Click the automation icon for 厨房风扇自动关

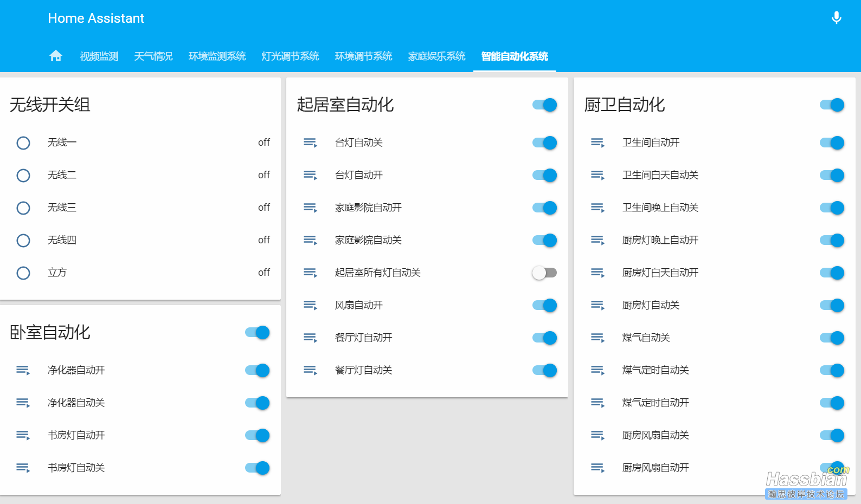pyautogui.click(x=598, y=436)
